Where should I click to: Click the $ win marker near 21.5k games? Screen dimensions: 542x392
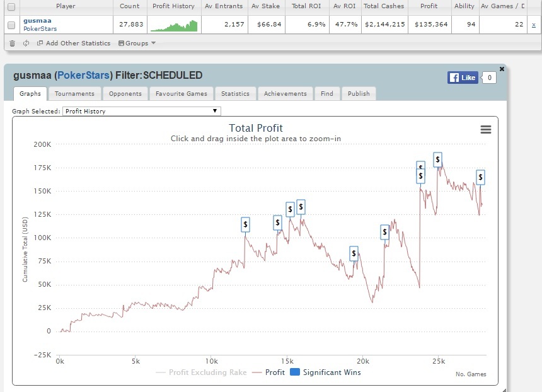pyautogui.click(x=384, y=233)
